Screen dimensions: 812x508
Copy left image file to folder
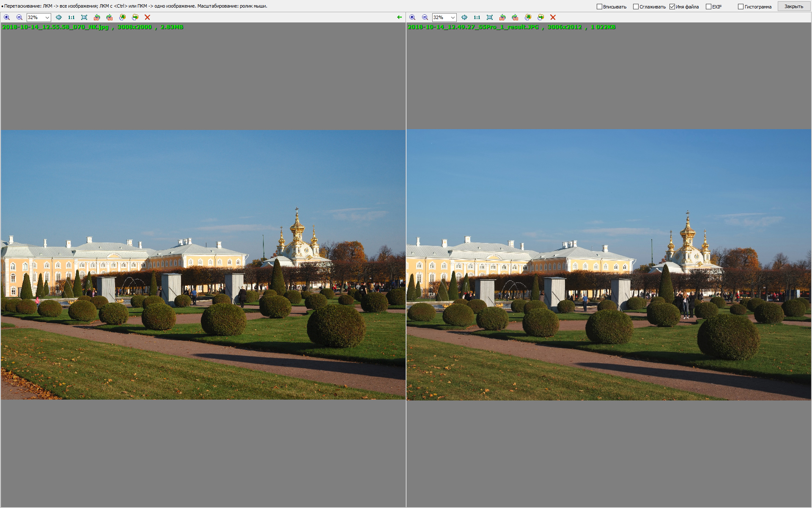click(122, 17)
